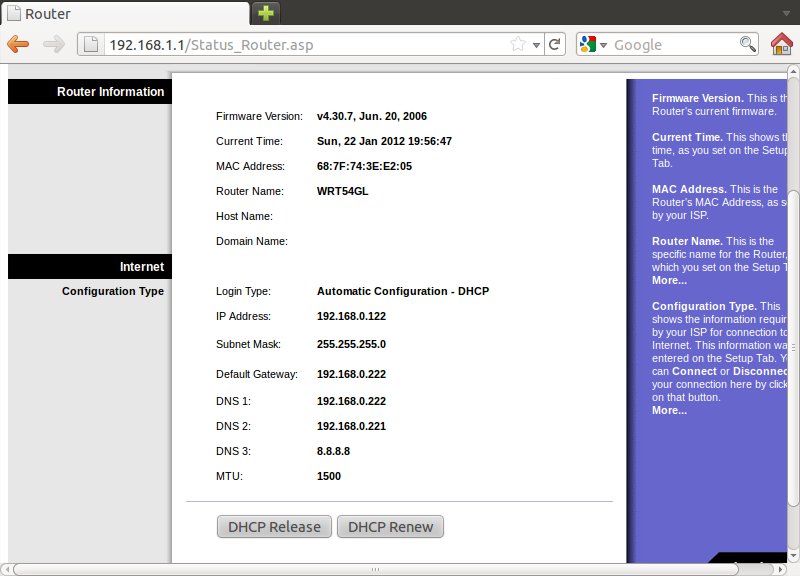Open More... link below Configuration Type help

(669, 410)
